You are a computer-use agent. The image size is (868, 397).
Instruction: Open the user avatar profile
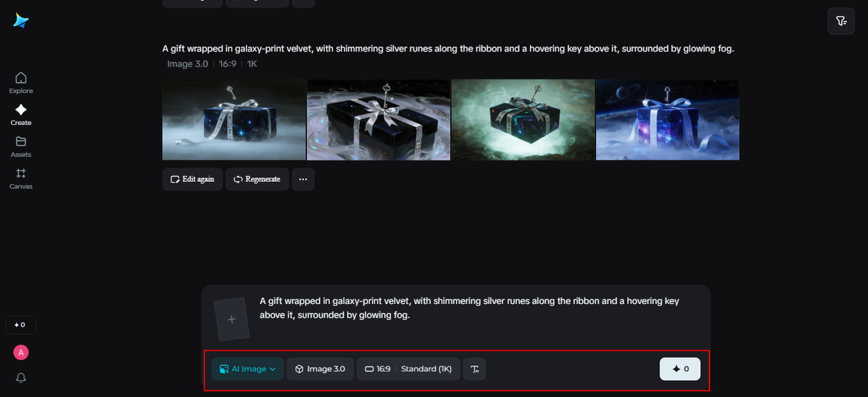click(x=21, y=352)
